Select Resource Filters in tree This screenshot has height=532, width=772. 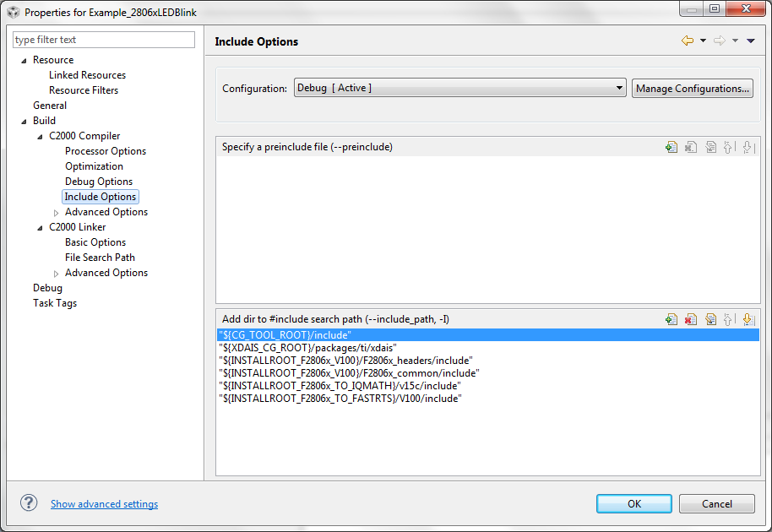point(84,90)
